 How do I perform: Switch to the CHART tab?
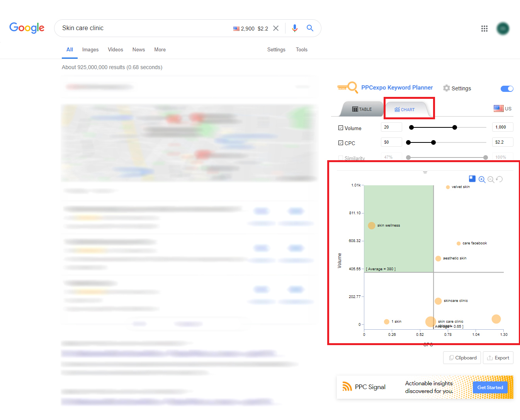[405, 110]
